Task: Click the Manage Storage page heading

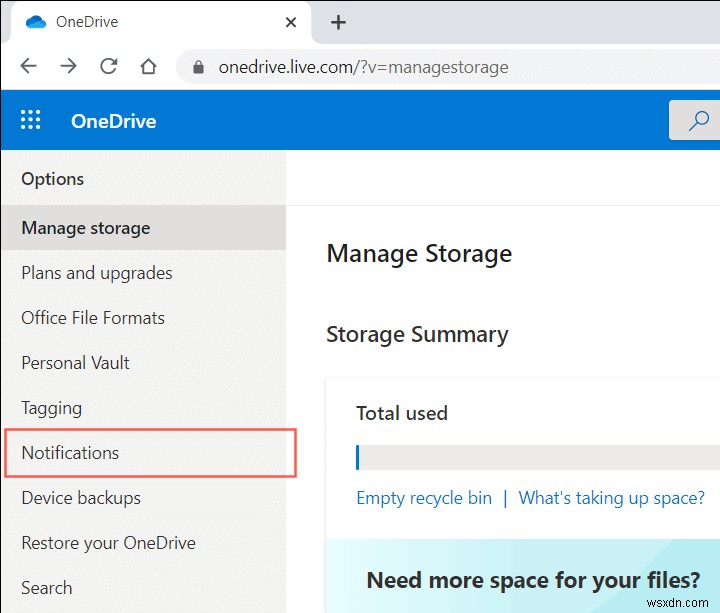Action: [419, 254]
